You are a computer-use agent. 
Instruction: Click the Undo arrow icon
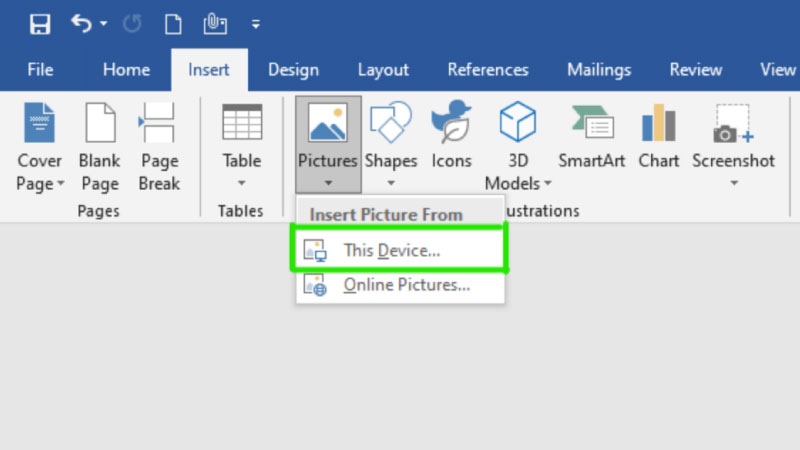point(82,24)
